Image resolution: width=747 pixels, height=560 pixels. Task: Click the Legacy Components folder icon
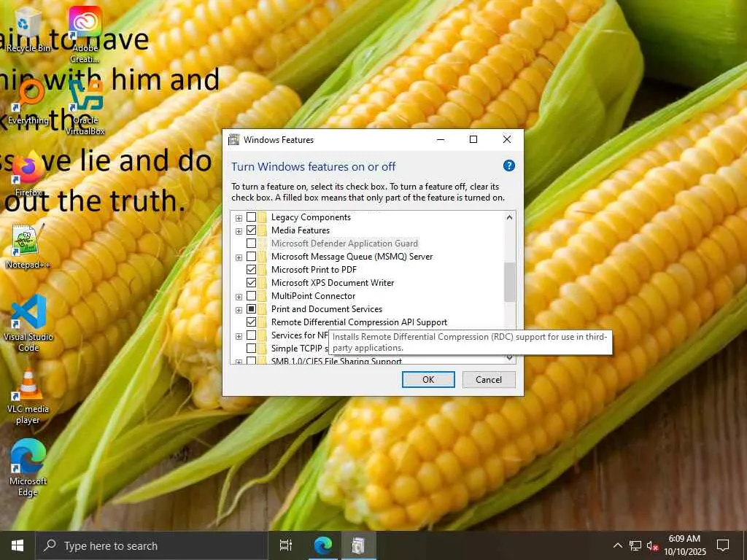coord(263,217)
